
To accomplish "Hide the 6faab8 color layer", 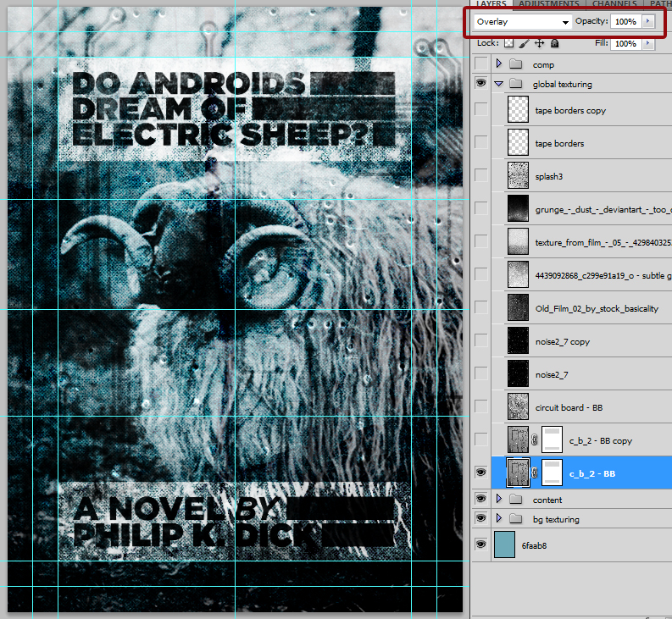I will 480,544.
